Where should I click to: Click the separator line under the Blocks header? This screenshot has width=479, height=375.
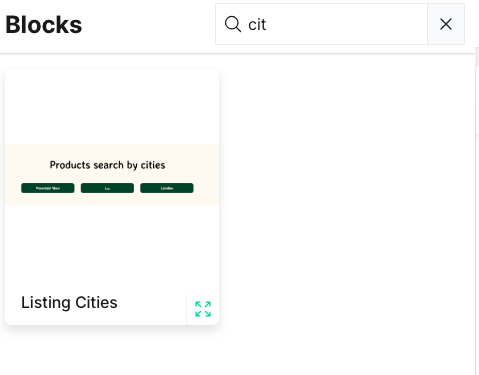(237, 53)
